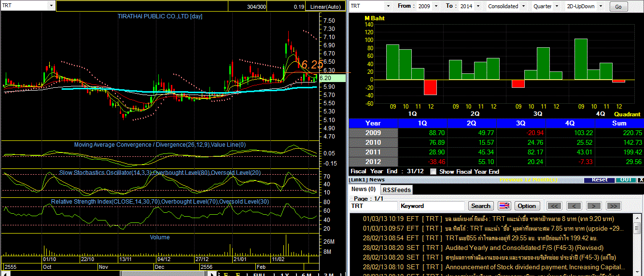Open the 28/02/13 08:54 EFT news item
Viewport: 644px width, 276px height.
click(480, 238)
